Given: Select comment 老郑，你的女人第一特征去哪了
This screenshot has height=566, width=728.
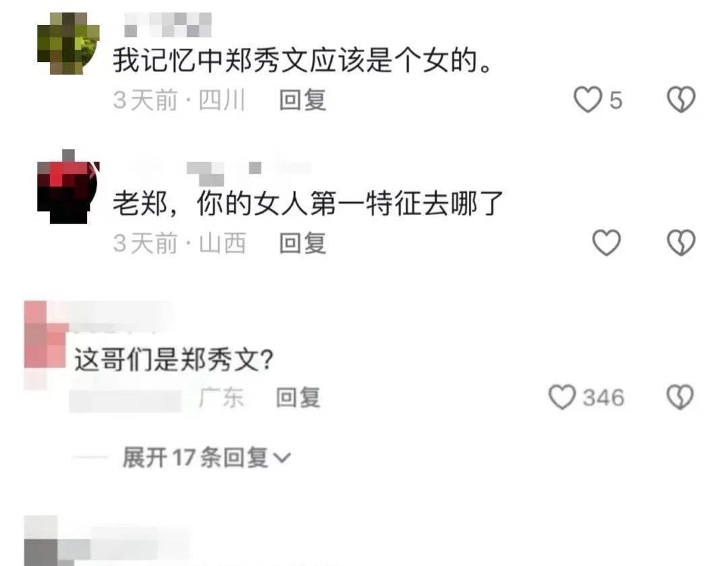Looking at the screenshot, I should [308, 203].
